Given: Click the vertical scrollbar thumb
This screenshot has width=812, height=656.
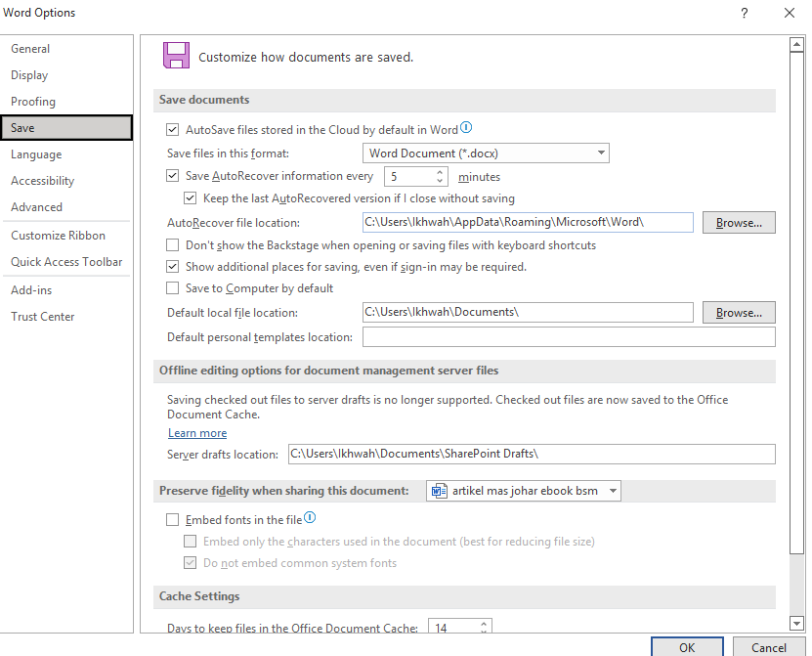Looking at the screenshot, I should [796, 303].
